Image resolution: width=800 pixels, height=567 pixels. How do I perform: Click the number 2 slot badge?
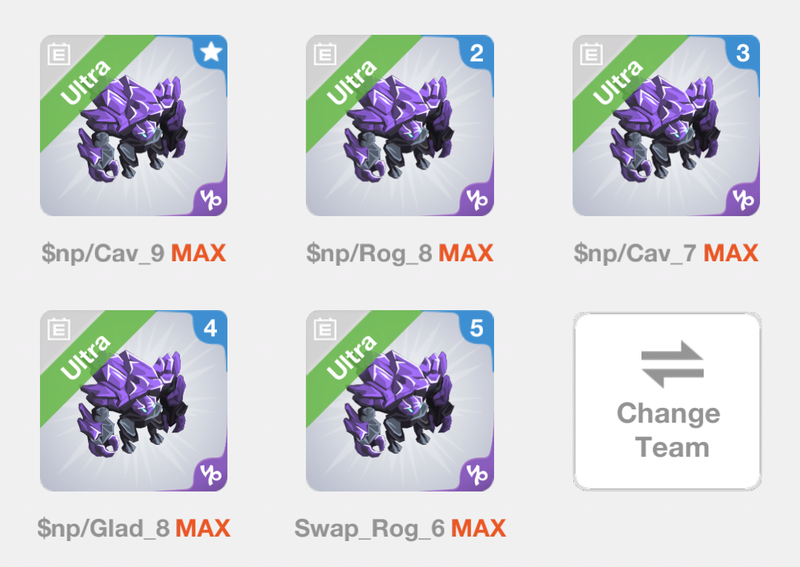477,53
